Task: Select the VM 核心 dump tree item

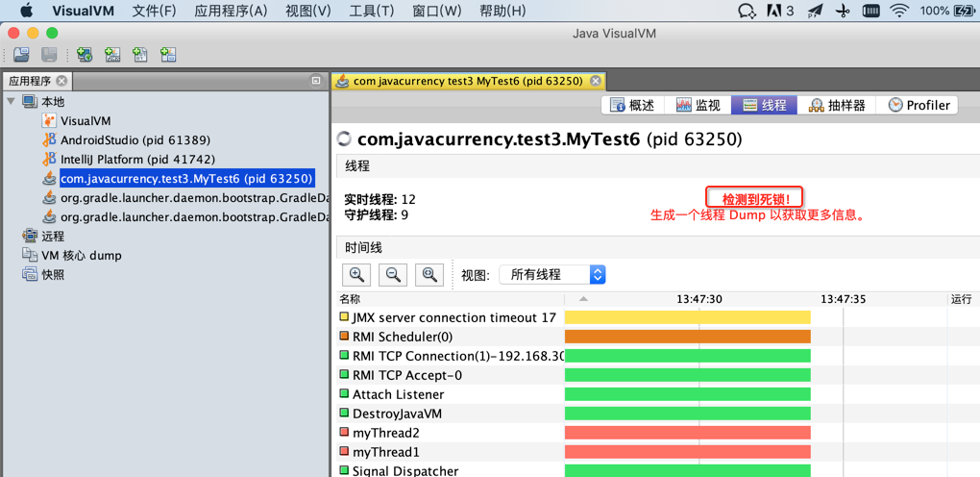Action: coord(82,256)
